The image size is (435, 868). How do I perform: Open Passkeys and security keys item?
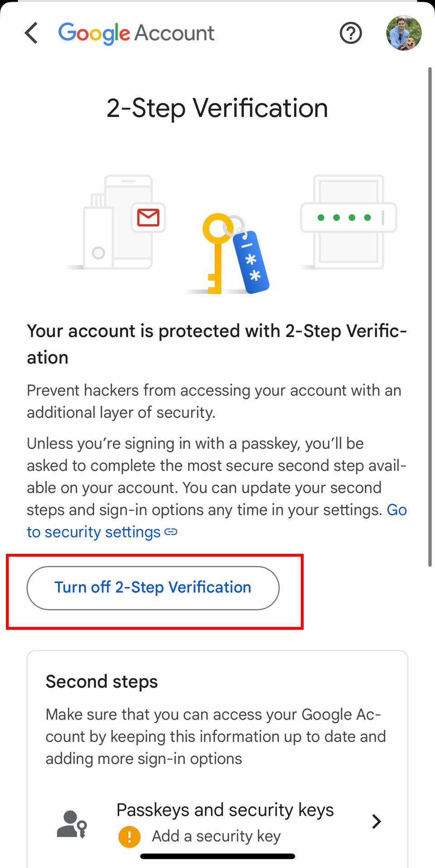[225, 810]
